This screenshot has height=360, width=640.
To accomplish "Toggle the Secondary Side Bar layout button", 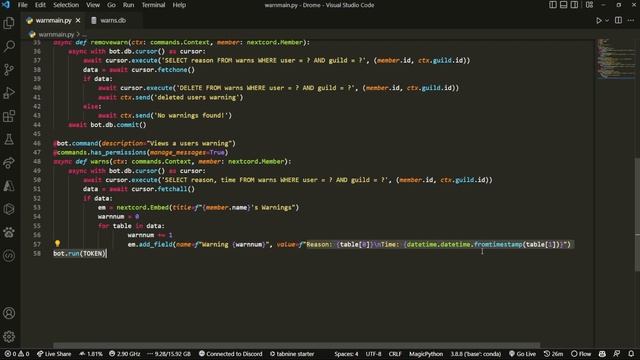I will (574, 5).
